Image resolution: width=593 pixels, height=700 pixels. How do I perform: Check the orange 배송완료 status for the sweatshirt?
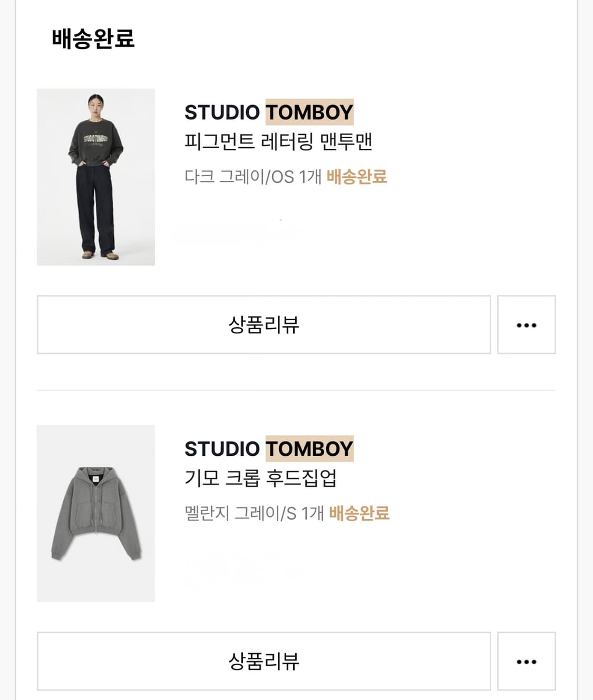coord(357,177)
